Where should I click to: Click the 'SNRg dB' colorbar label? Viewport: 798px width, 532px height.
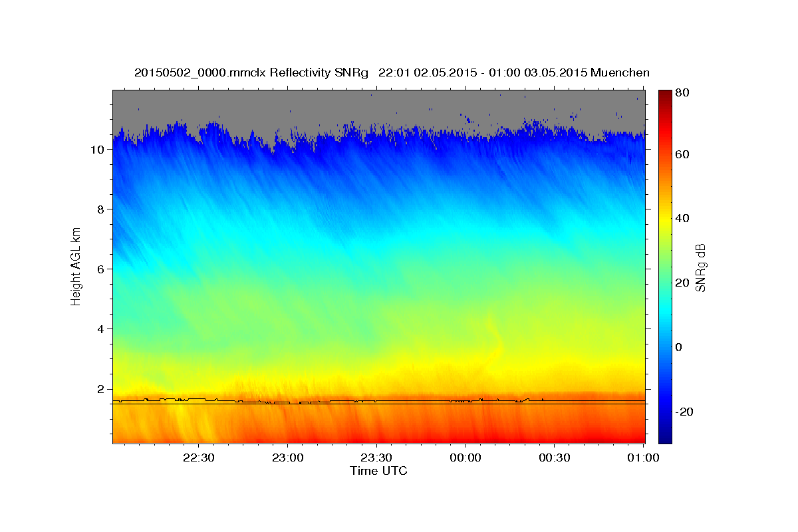pos(700,267)
